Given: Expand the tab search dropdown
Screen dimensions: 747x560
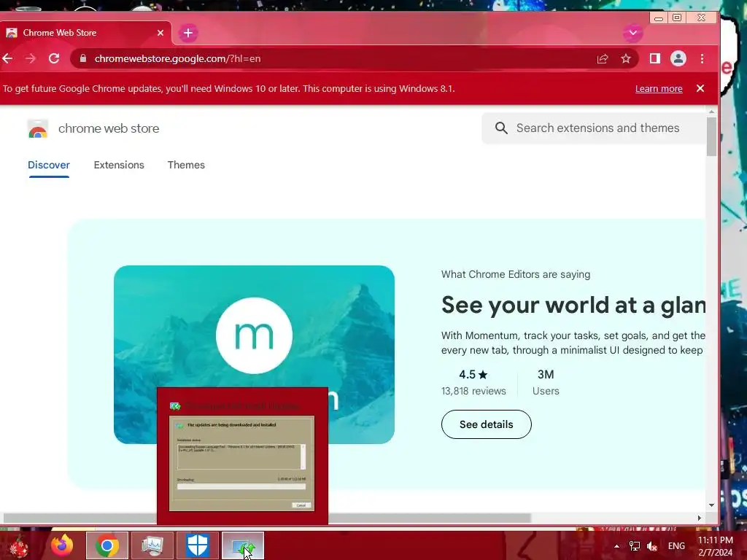Looking at the screenshot, I should pyautogui.click(x=632, y=33).
